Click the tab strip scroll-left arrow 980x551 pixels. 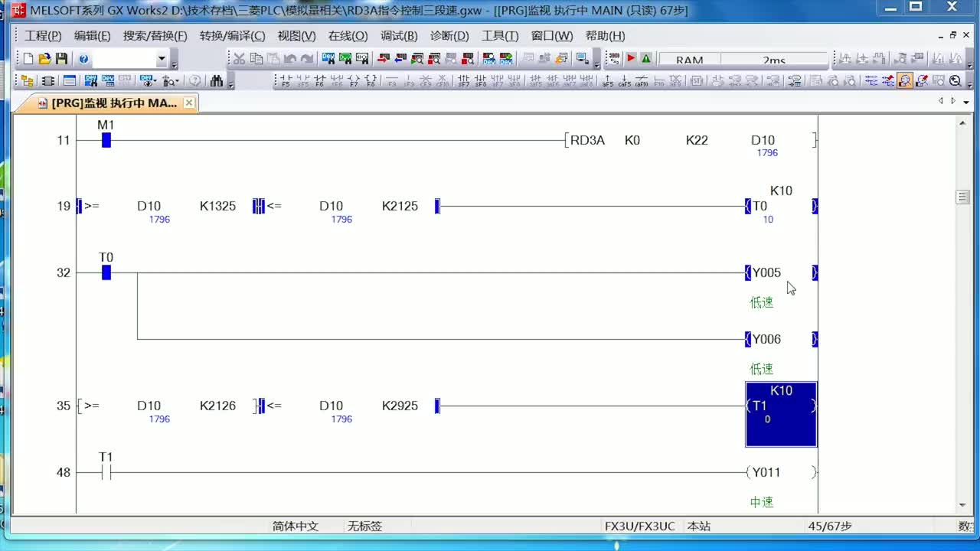(941, 101)
